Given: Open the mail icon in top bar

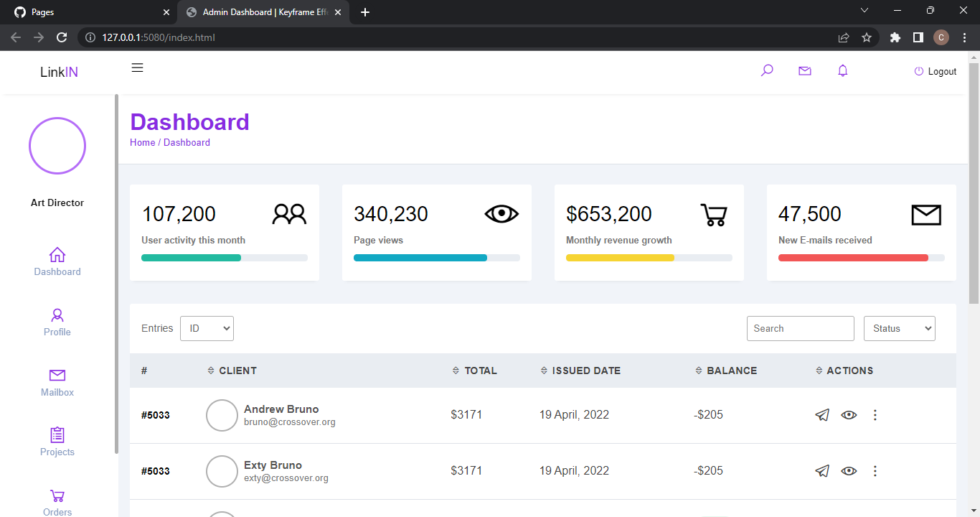Looking at the screenshot, I should [x=805, y=70].
